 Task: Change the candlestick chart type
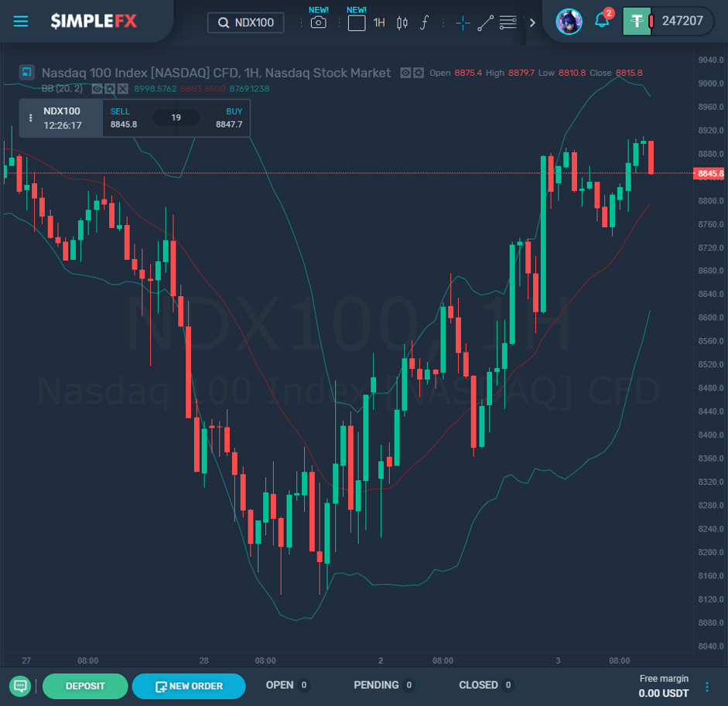click(402, 22)
